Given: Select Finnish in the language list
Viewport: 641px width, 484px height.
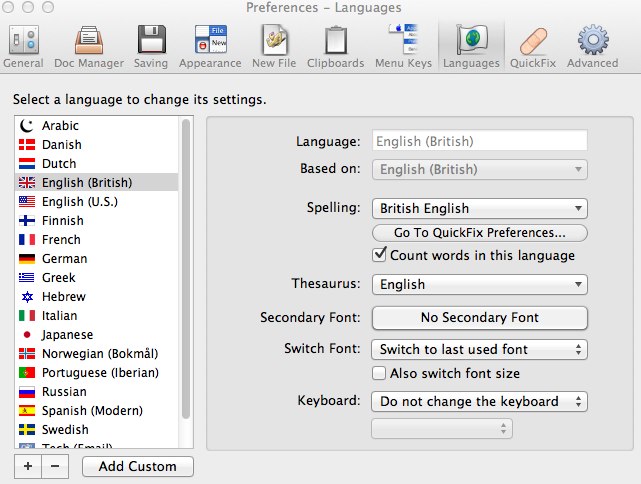Looking at the screenshot, I should 97,220.
